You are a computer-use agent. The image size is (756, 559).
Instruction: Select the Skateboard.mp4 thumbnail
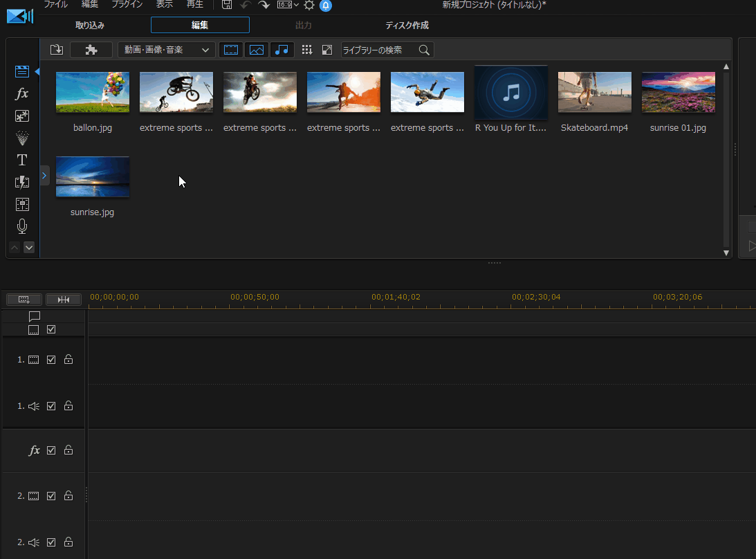[x=594, y=92]
